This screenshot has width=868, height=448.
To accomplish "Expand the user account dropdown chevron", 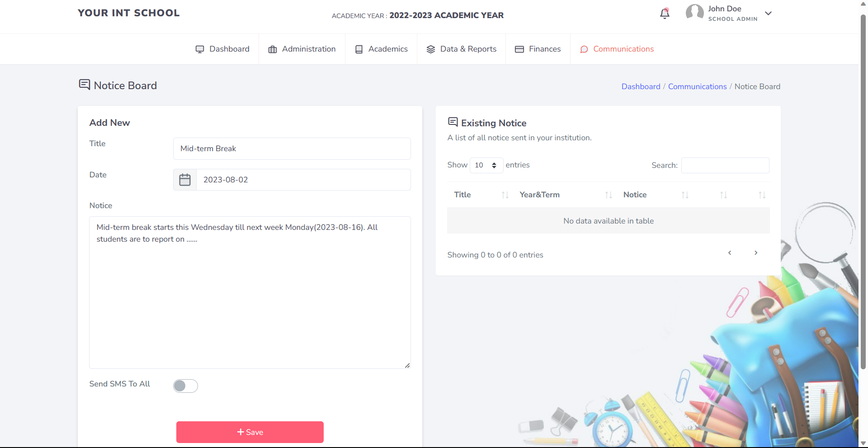I will [768, 13].
